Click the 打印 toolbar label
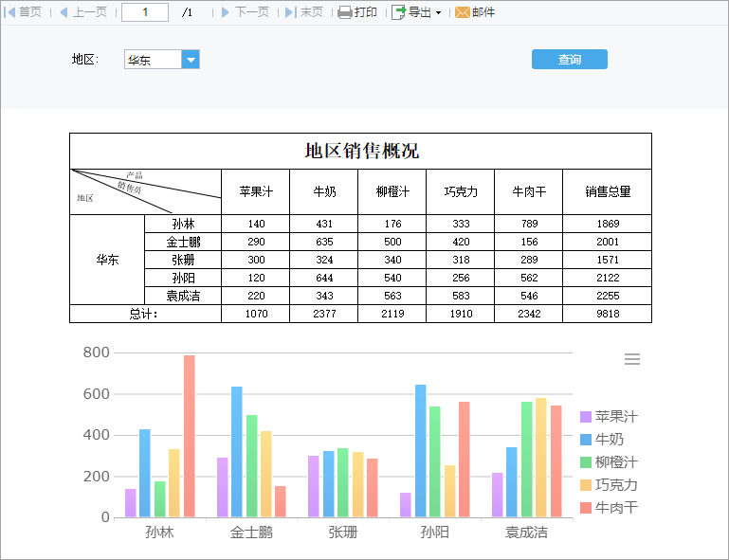 pos(365,12)
